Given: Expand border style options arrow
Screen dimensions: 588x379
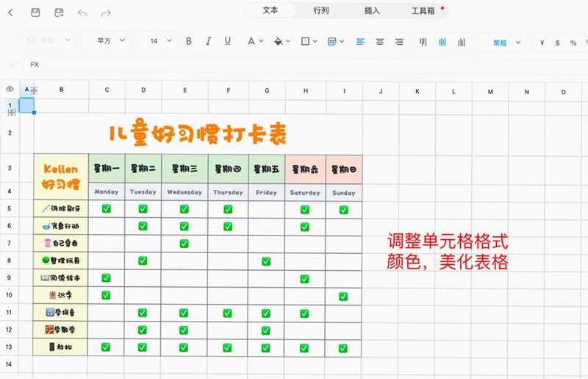Looking at the screenshot, I should pyautogui.click(x=315, y=41).
